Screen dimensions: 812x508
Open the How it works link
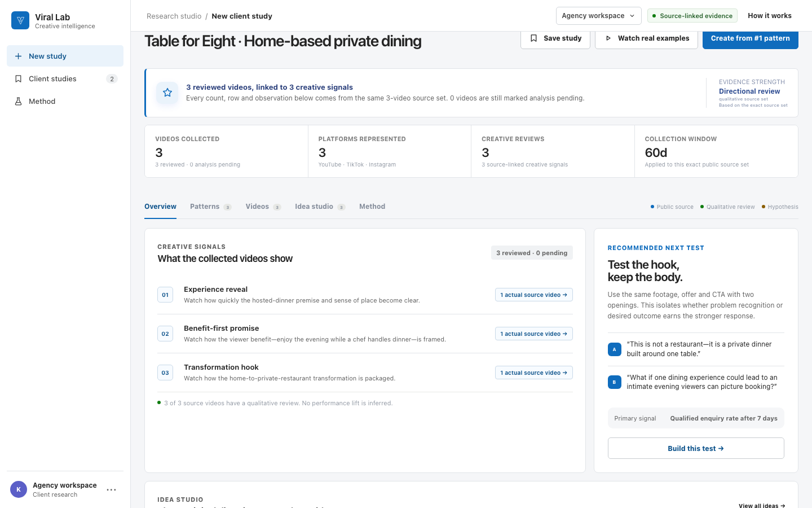tap(770, 16)
